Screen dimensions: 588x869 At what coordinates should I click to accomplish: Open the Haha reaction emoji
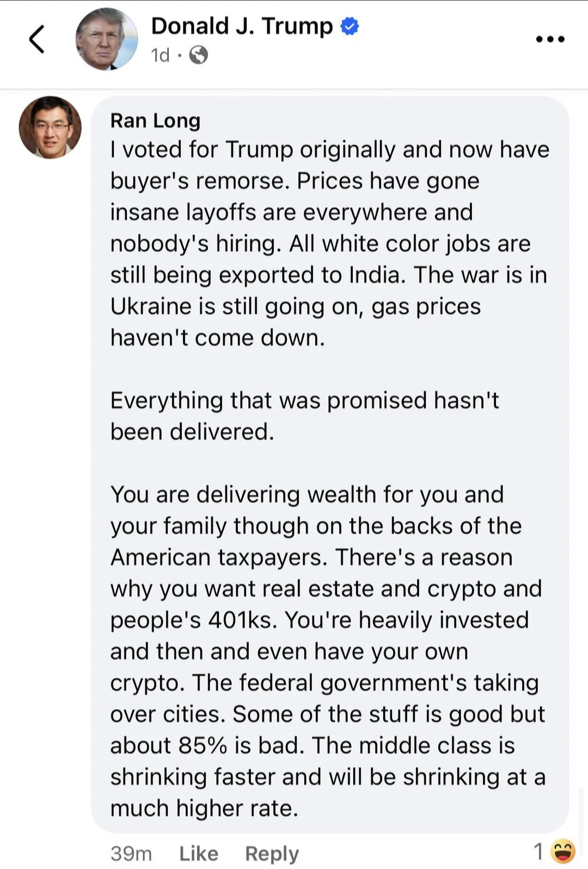tap(563, 852)
